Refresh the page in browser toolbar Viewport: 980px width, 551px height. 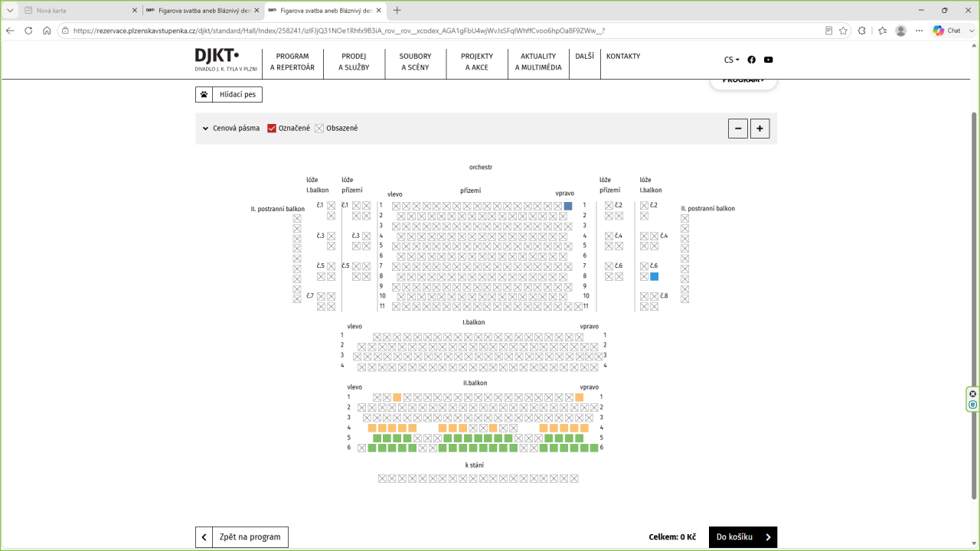tap(28, 31)
